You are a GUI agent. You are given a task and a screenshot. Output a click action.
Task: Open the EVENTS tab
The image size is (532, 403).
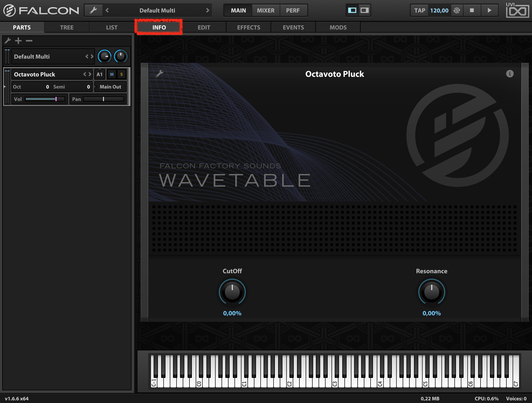[x=293, y=28]
